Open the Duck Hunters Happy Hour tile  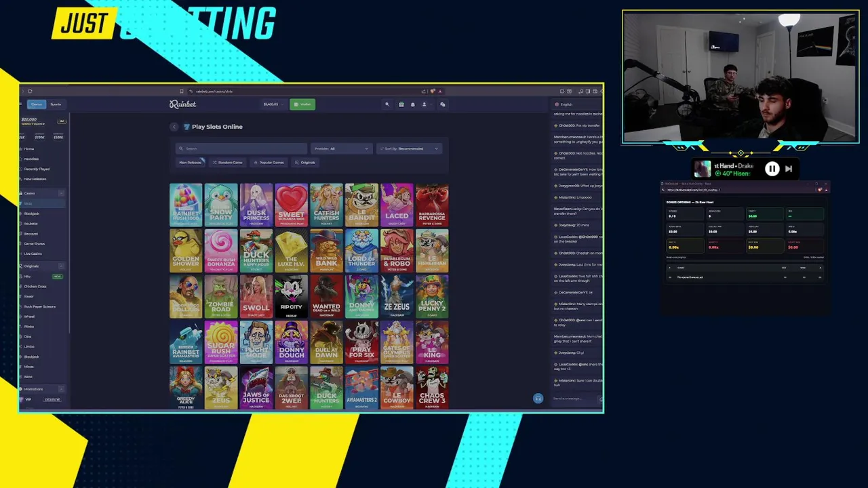tap(256, 251)
